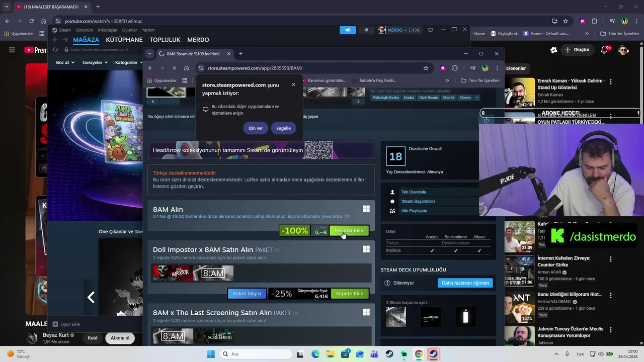644x362 pixels.
Task: Add the Doll Impostor bundle via Sepete Ekle
Action: pos(350,294)
